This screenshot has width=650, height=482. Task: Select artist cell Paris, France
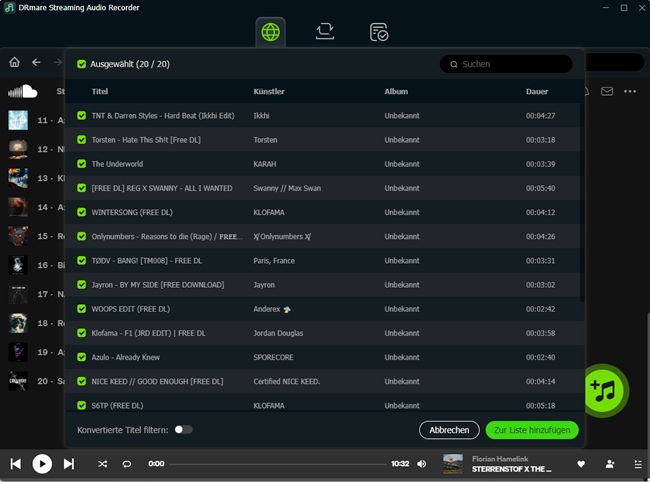coord(274,261)
